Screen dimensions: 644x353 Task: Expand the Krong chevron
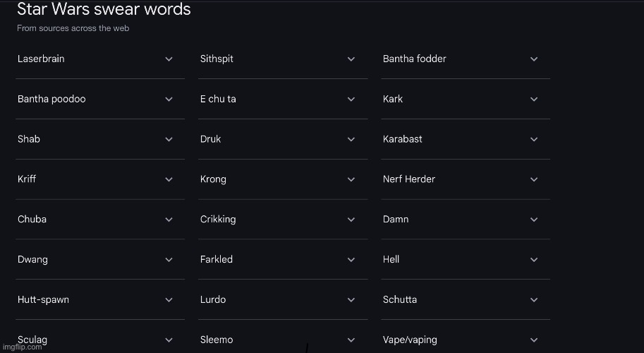tap(351, 179)
